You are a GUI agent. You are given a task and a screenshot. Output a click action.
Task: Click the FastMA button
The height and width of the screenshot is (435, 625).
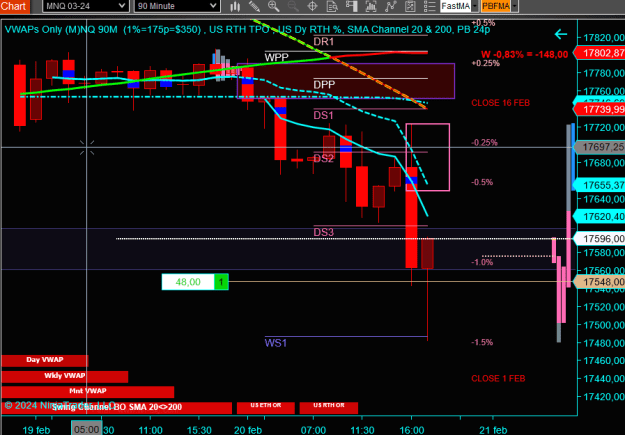tap(456, 6)
